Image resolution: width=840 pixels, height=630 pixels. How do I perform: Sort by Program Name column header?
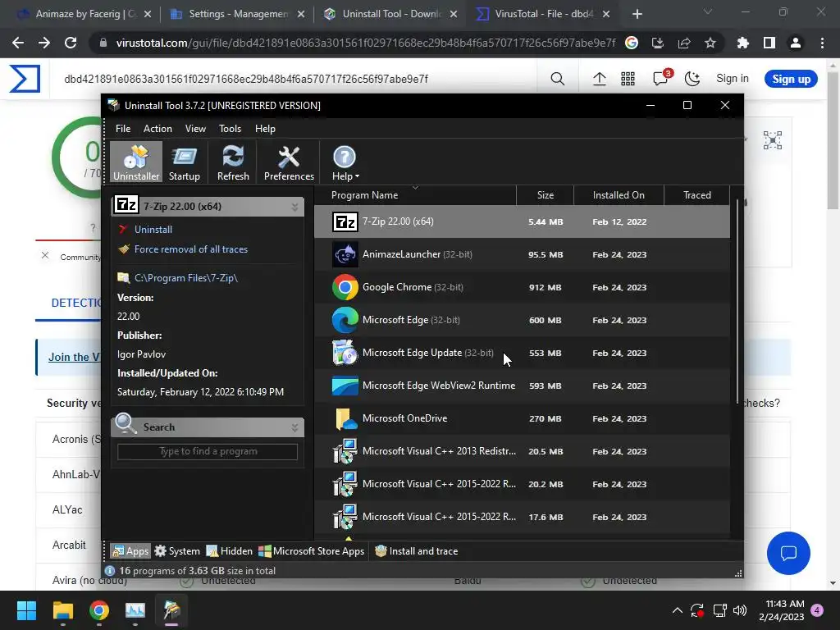click(364, 195)
